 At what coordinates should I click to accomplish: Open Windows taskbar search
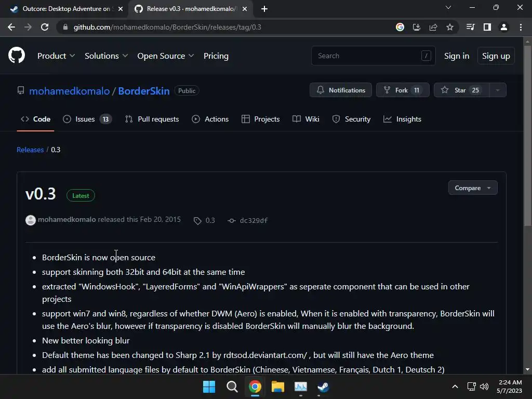(x=232, y=387)
